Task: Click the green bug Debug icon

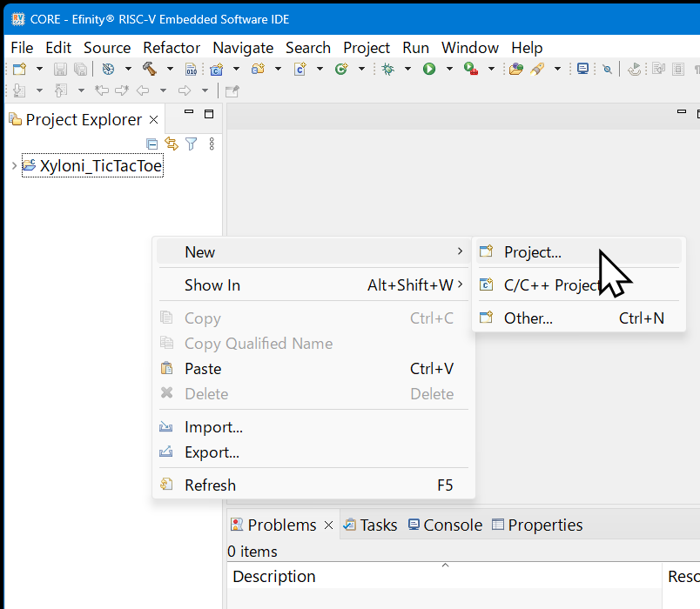Action: tap(387, 69)
